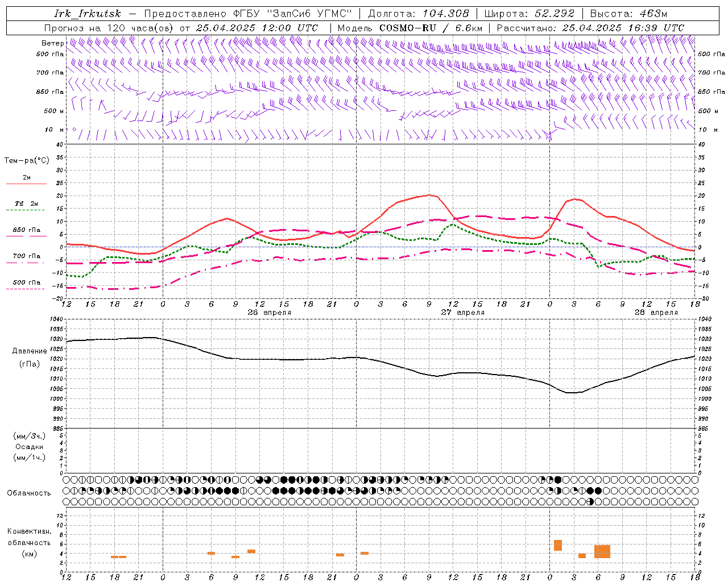The image size is (728, 582).
Task: Click the dew point legend entry "Td 2м"
Action: [27, 203]
